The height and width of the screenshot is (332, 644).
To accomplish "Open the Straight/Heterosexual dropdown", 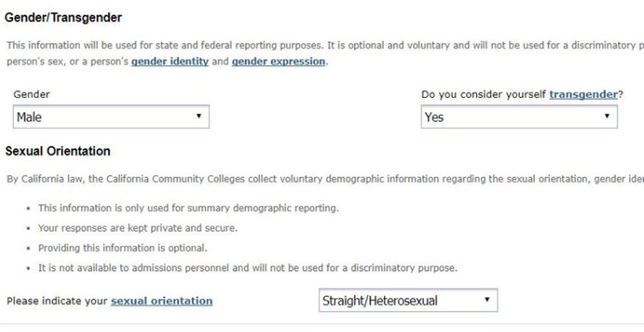I will tap(408, 300).
